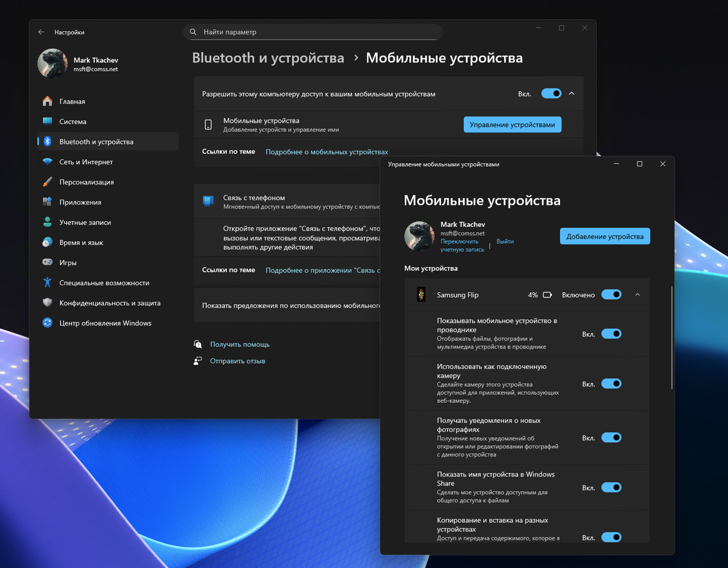This screenshot has height=568, width=728.
Task: Click the Gaming controller icon in sidebar
Action: point(47,262)
